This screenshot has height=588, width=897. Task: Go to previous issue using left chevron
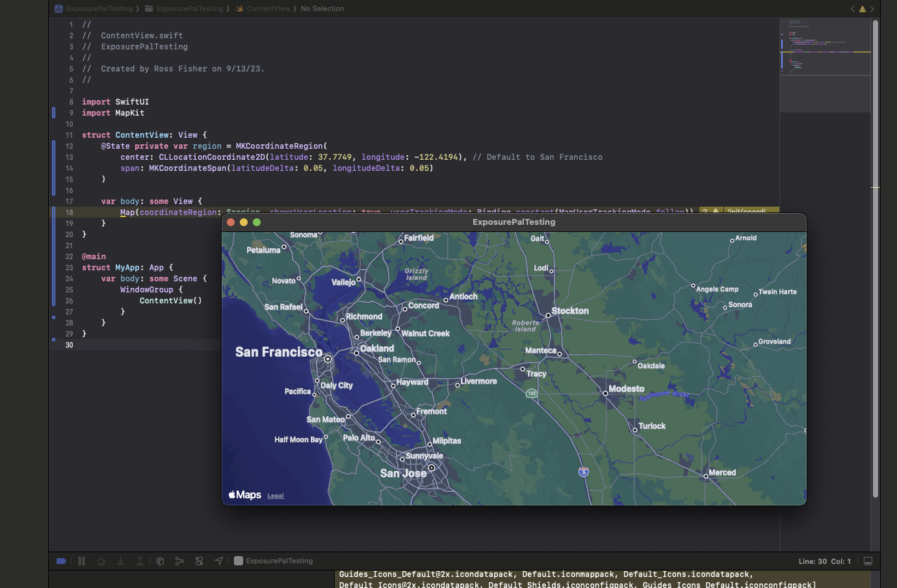click(x=853, y=9)
